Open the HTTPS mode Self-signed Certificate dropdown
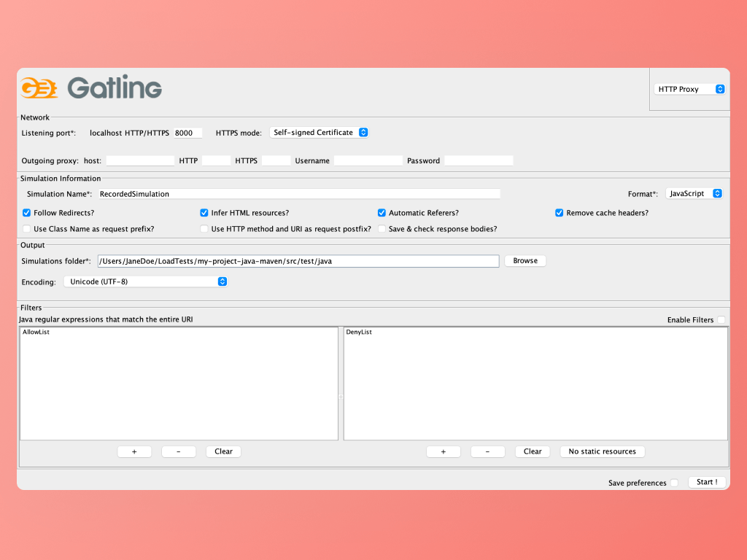Viewport: 747px width, 560px height. (319, 133)
